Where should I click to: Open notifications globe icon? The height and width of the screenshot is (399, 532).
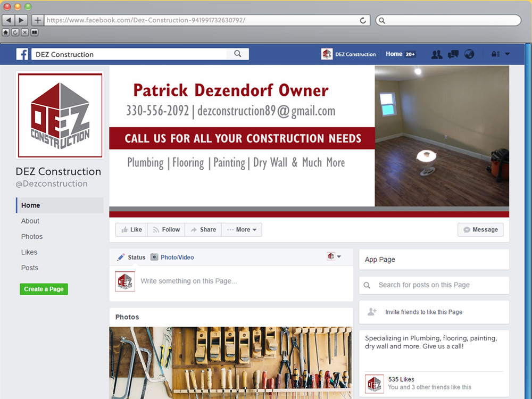coord(469,54)
